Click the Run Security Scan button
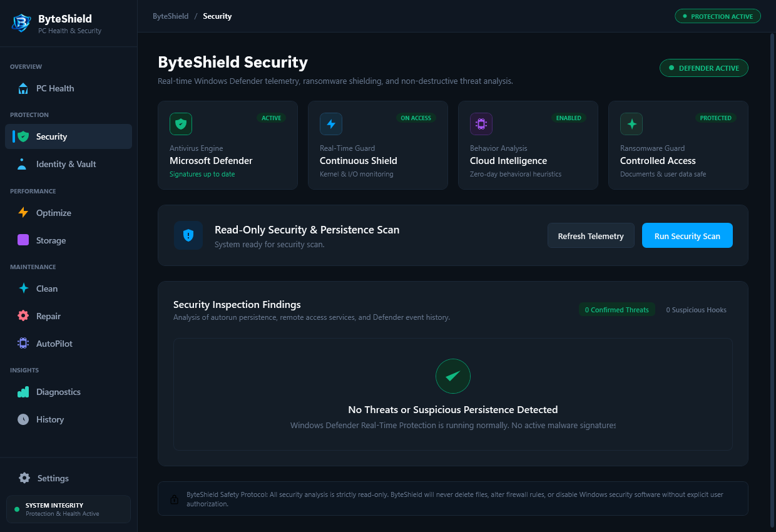The image size is (776, 532). pos(687,236)
